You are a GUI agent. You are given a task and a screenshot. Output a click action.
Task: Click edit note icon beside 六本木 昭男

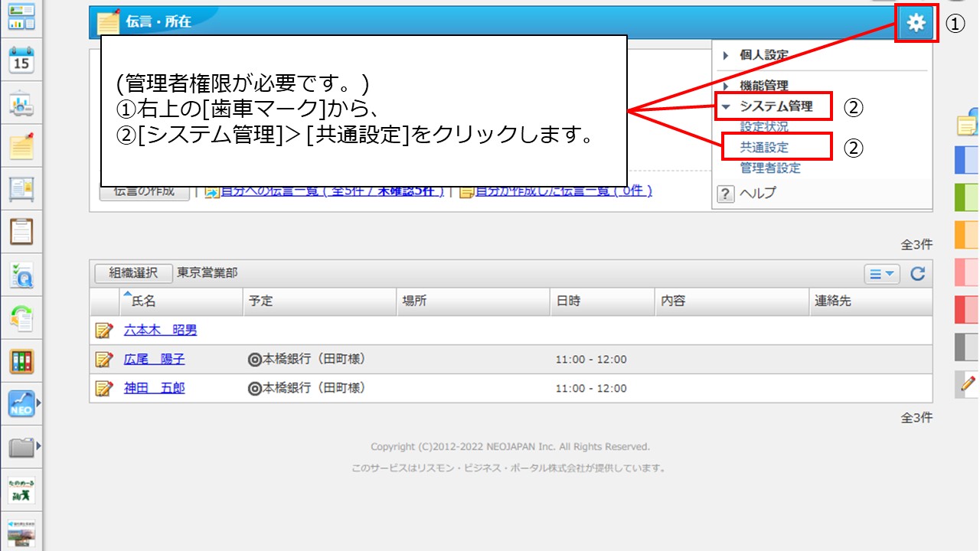click(x=103, y=331)
